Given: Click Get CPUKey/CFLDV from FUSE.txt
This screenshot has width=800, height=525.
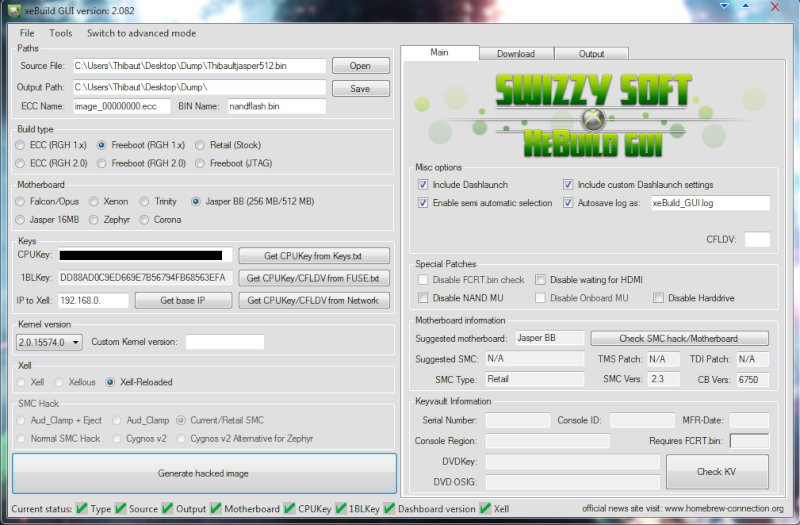Looking at the screenshot, I should pos(313,278).
